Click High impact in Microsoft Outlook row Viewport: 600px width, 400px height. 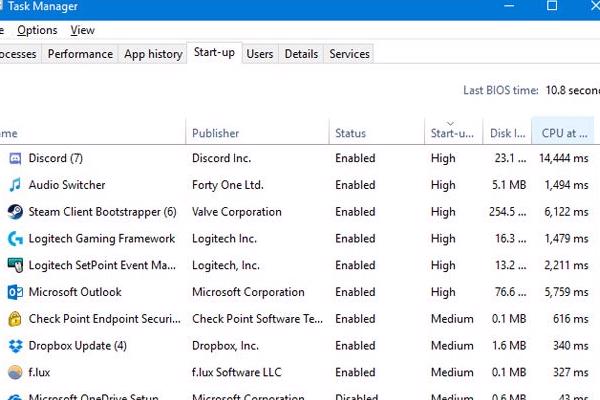point(443,292)
